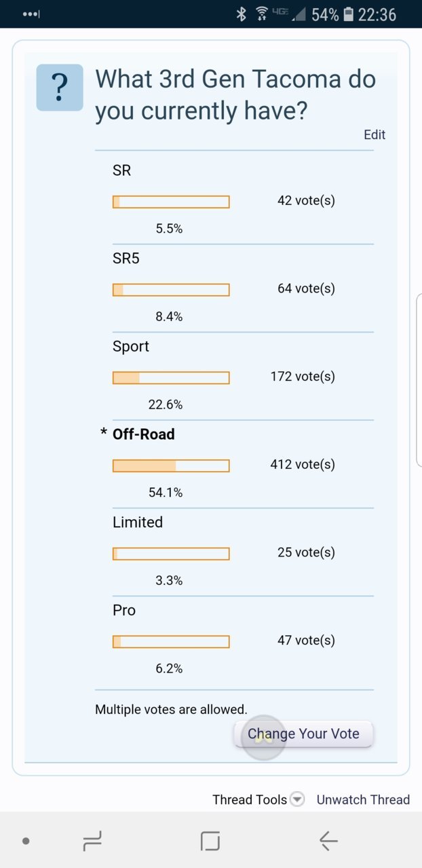Tap the poll question mark icon
Screen dimensions: 422x868
(60, 87)
